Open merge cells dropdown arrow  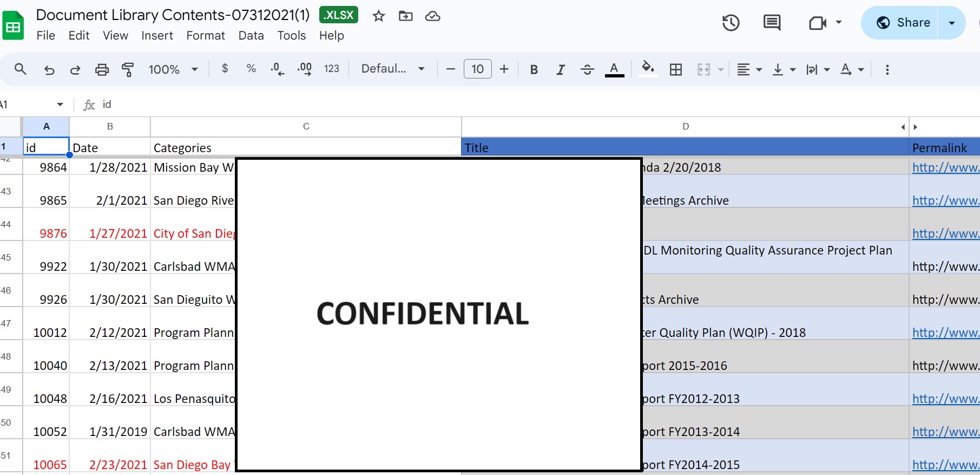point(721,70)
